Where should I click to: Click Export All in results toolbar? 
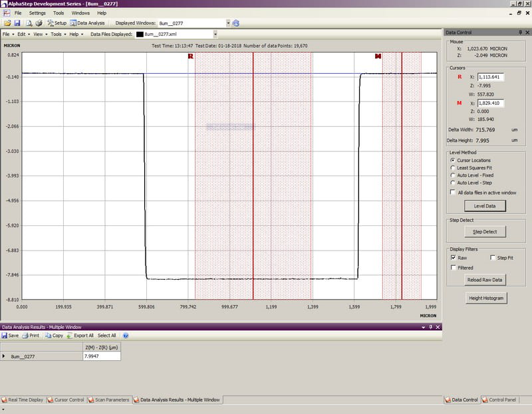[80, 336]
